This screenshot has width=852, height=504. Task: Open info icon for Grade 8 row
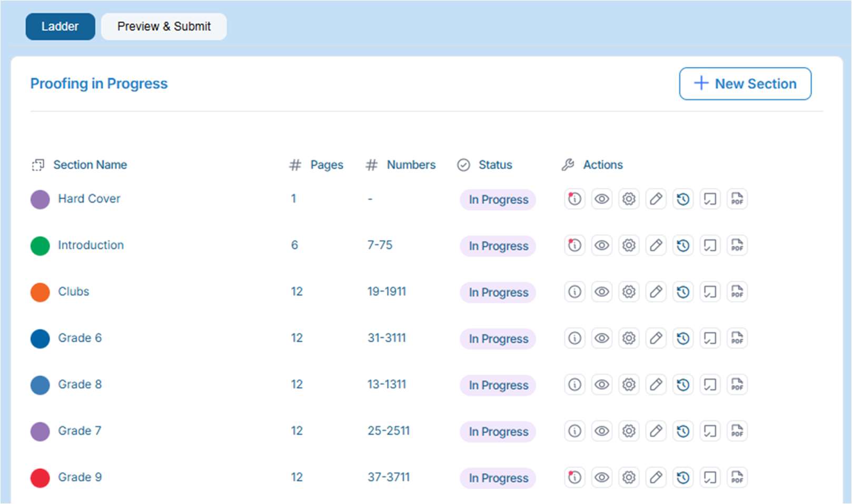pyautogui.click(x=574, y=384)
